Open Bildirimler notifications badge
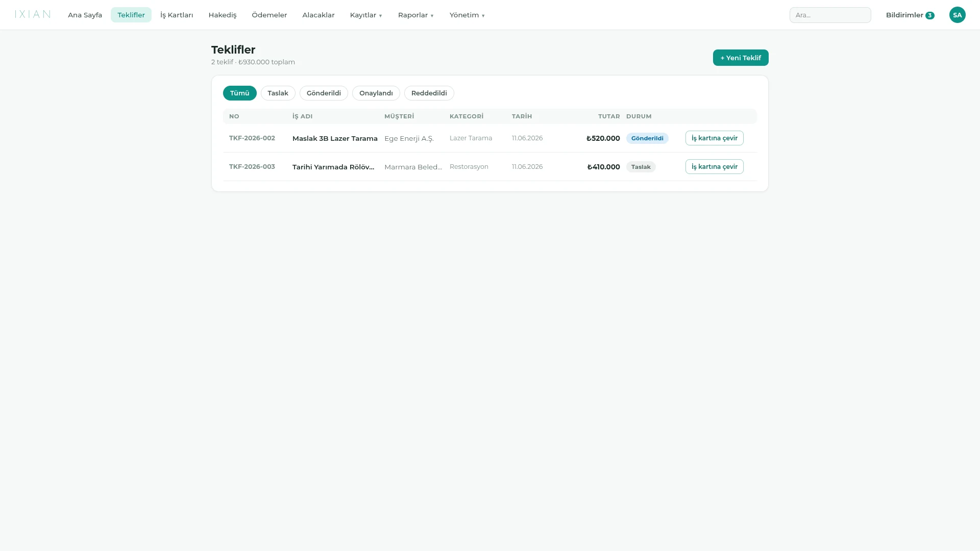 coord(910,15)
